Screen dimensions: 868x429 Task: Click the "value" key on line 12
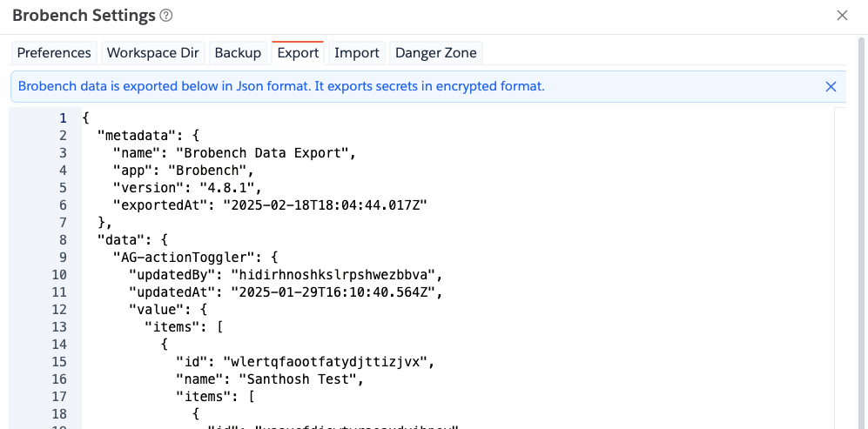pyautogui.click(x=156, y=310)
